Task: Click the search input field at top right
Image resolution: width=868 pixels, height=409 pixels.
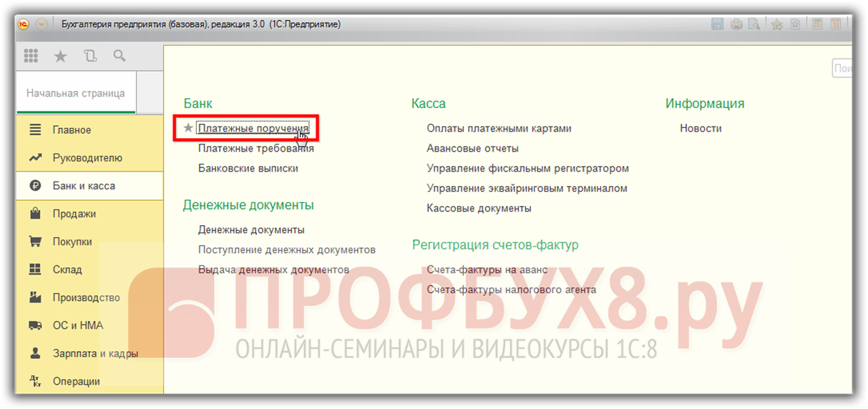Action: [842, 69]
